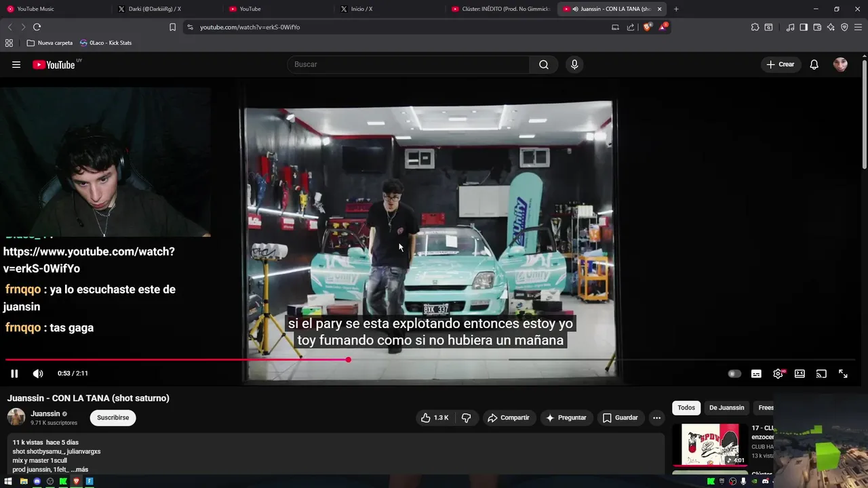The width and height of the screenshot is (868, 488).
Task: Reload the page
Action: (37, 27)
